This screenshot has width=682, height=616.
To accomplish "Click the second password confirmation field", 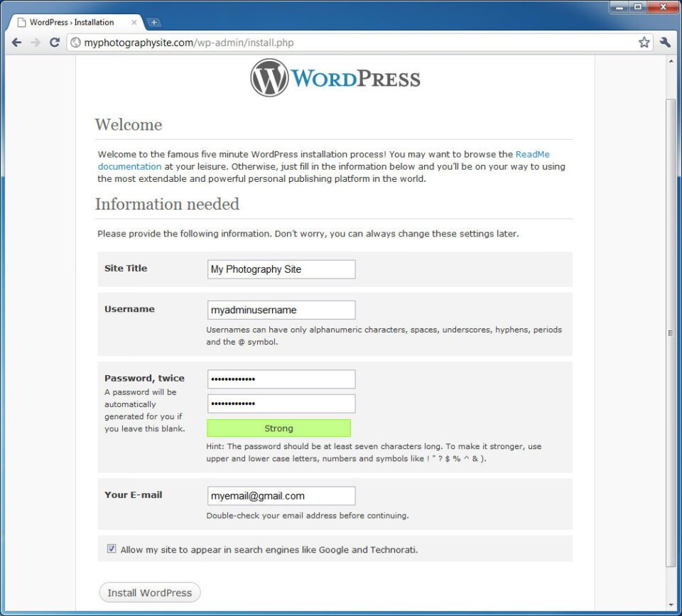I will 281,404.
